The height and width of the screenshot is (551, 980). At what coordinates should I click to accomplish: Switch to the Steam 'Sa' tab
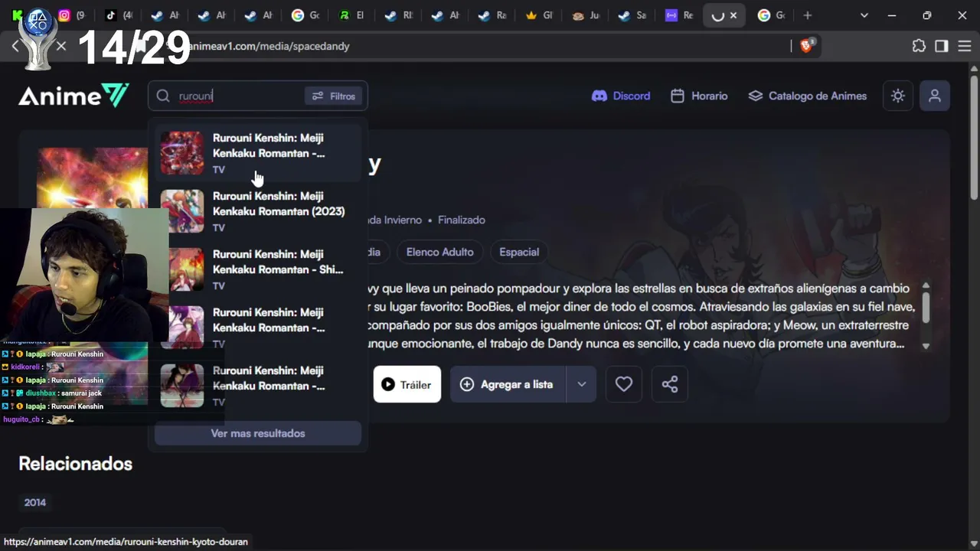click(634, 15)
